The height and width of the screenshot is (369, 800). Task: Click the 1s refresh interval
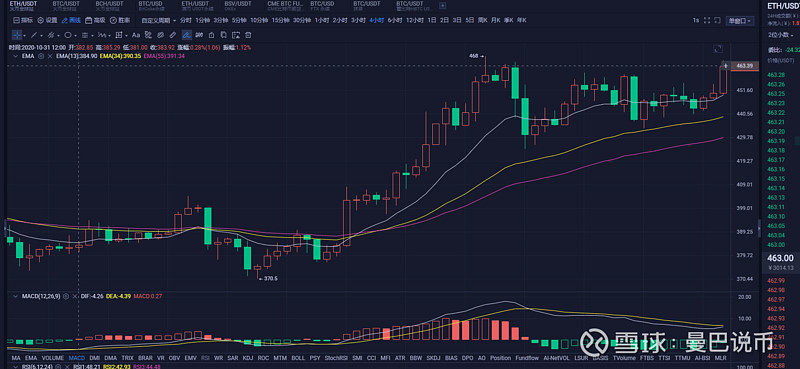click(696, 20)
